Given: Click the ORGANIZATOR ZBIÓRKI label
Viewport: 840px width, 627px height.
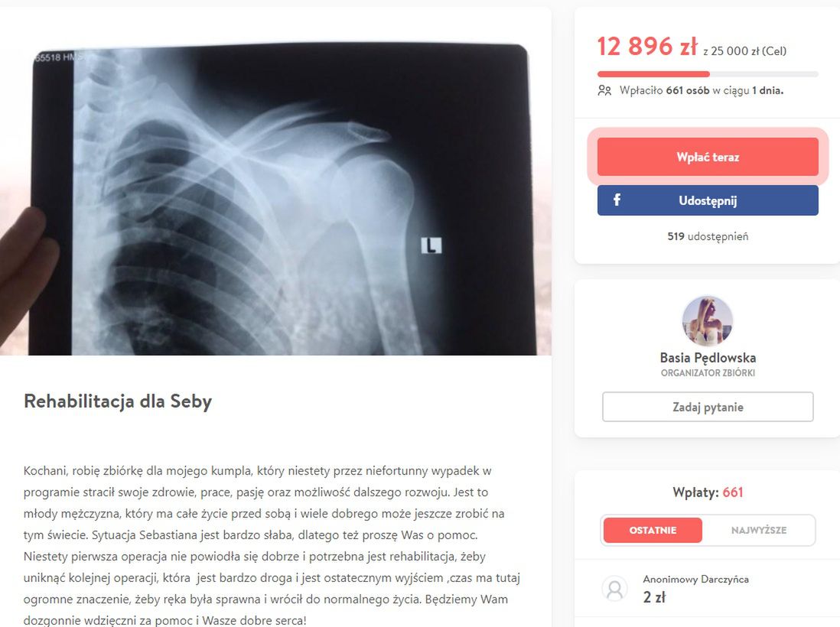Looking at the screenshot, I should [708, 373].
